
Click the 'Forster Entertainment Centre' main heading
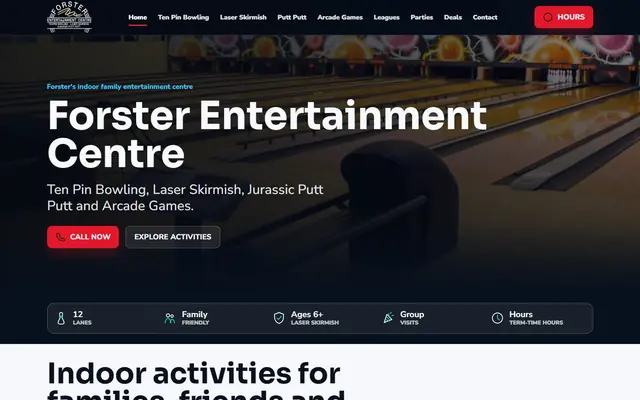coord(267,135)
